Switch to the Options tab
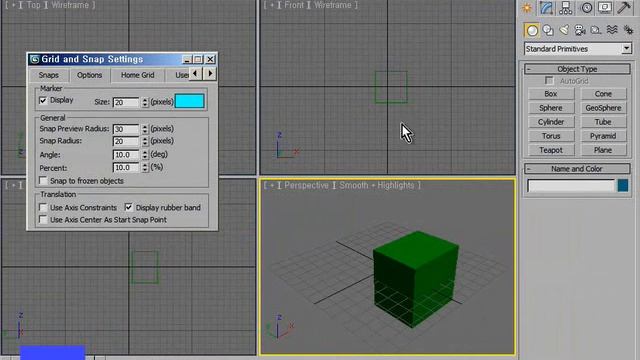 coord(89,75)
